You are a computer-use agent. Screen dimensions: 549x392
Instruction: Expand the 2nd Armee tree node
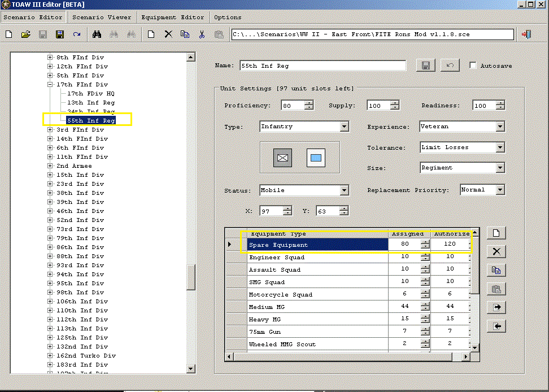[50, 166]
